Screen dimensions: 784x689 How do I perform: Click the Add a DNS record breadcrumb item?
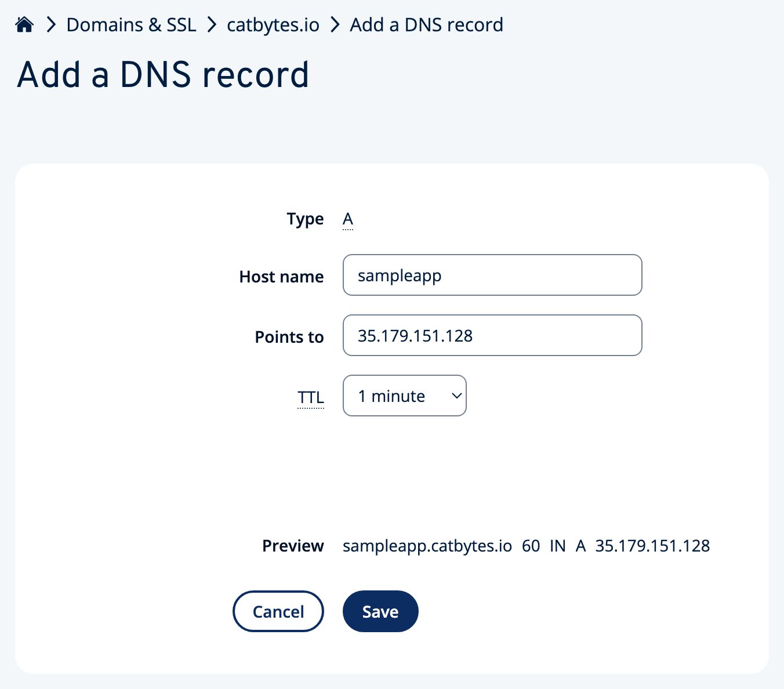[x=426, y=25]
